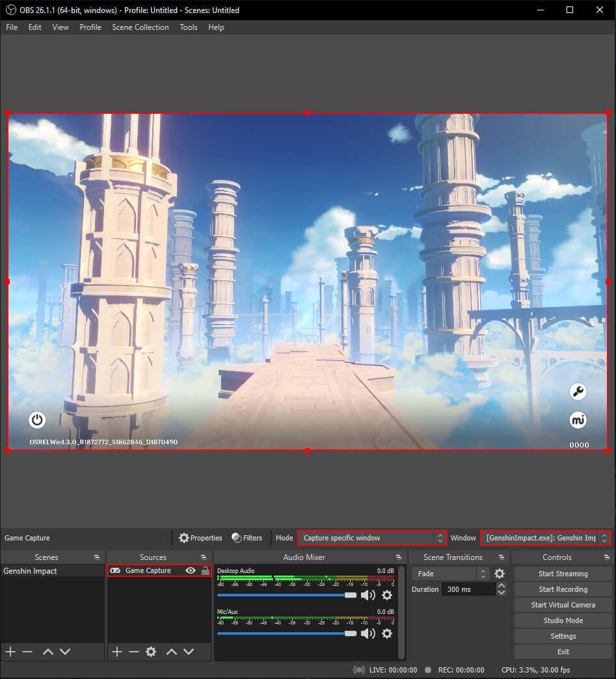Open the Mode dropdown Capture specific window
Viewport: 616px width, 679px height.
coord(372,538)
